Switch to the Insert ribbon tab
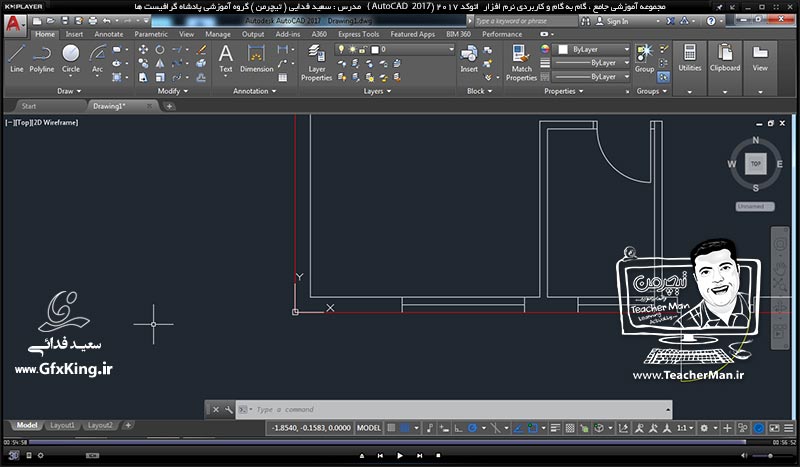800x467 pixels. 74,34
